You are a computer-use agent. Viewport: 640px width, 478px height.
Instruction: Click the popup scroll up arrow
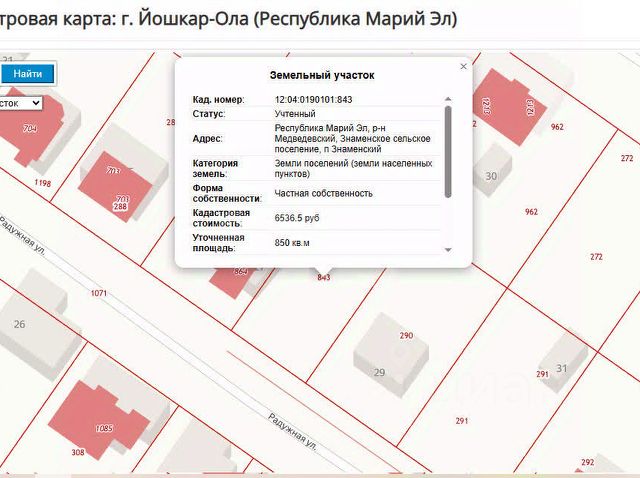(x=448, y=99)
